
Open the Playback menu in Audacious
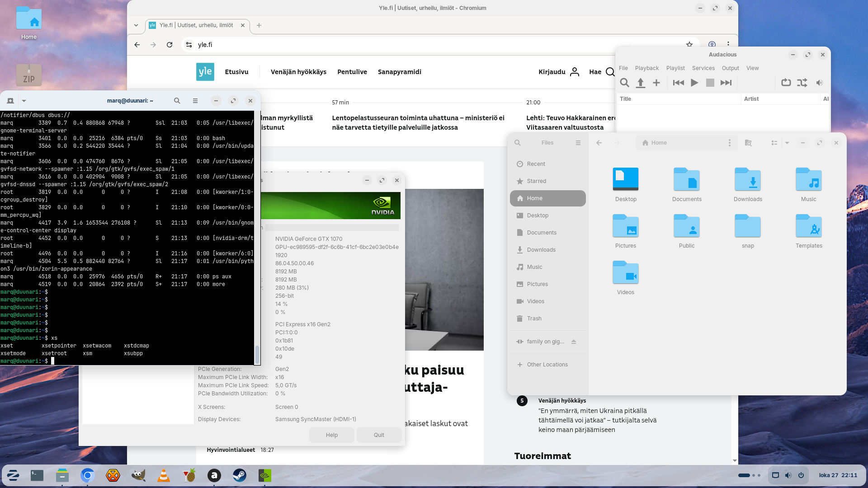point(646,68)
